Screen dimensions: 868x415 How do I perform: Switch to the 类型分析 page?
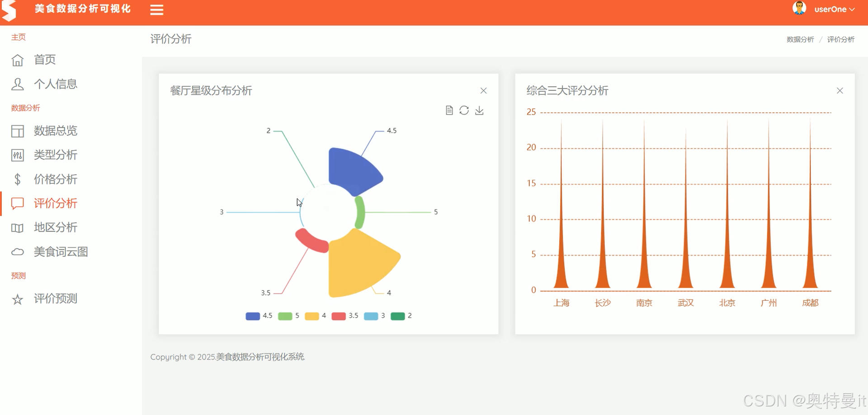55,155
